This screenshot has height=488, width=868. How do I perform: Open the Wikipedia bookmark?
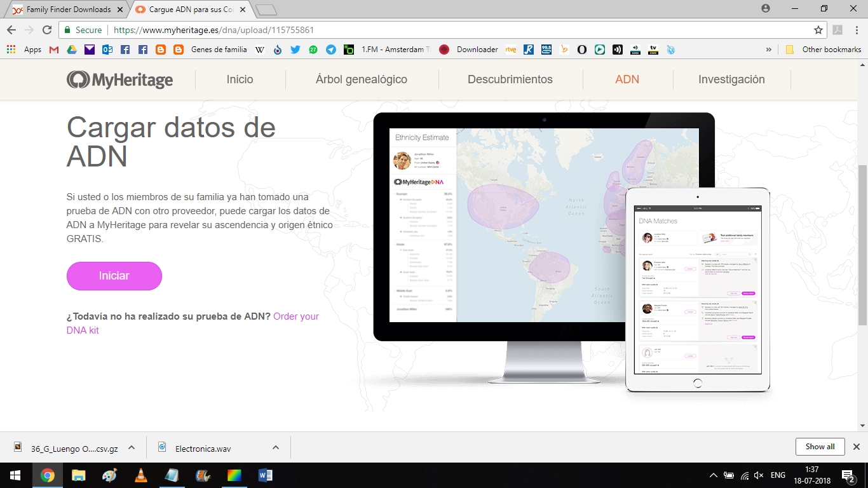tap(259, 50)
